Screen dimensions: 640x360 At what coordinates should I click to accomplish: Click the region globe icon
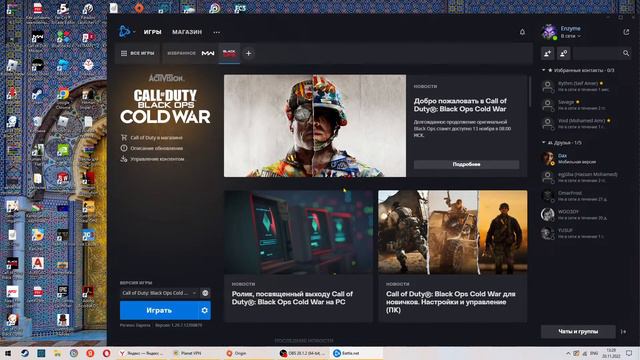tap(205, 293)
